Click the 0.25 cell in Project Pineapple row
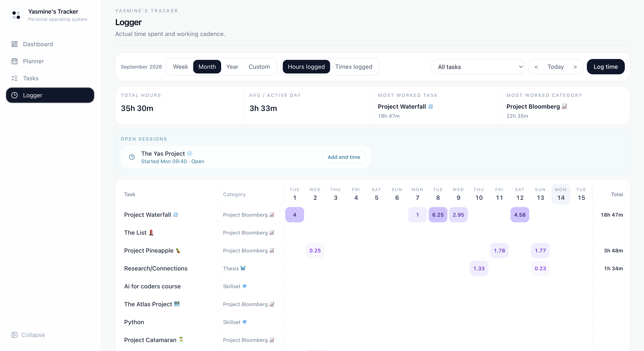 click(315, 250)
